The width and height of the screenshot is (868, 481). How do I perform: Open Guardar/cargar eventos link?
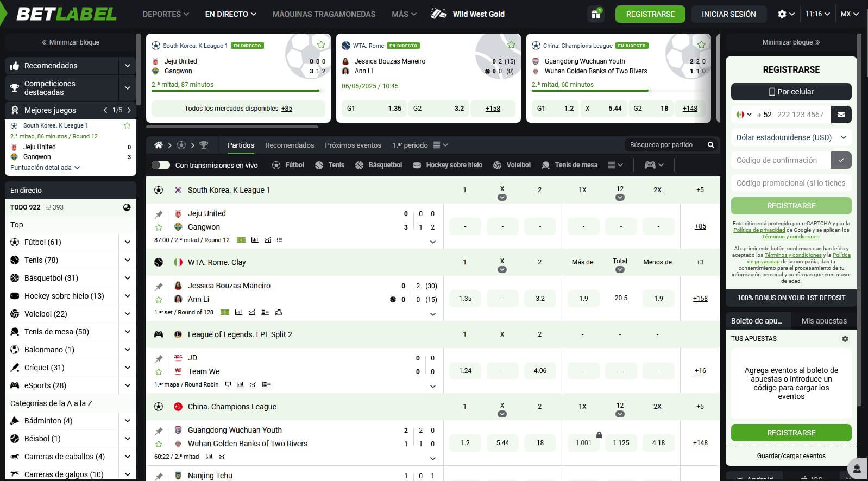click(x=791, y=456)
